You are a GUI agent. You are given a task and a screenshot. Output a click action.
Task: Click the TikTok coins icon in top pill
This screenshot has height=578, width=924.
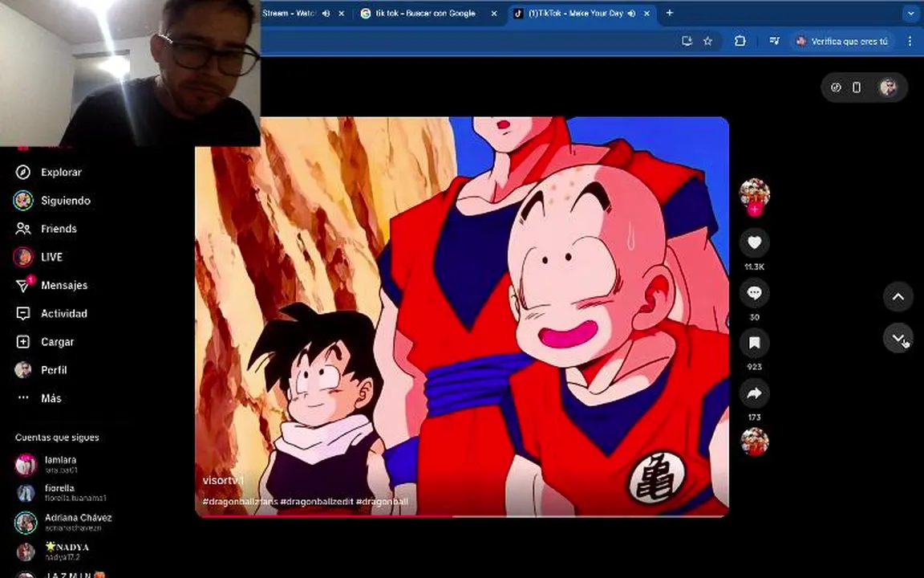click(836, 88)
